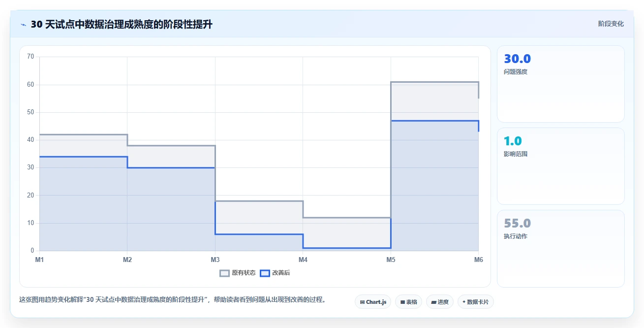Click the icon inside the Chart.js tag
Viewport: 644px width, 328px height.
click(362, 302)
